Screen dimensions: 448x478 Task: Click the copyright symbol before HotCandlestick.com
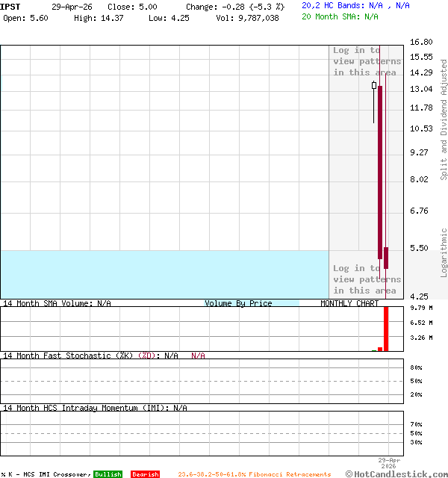tap(349, 474)
